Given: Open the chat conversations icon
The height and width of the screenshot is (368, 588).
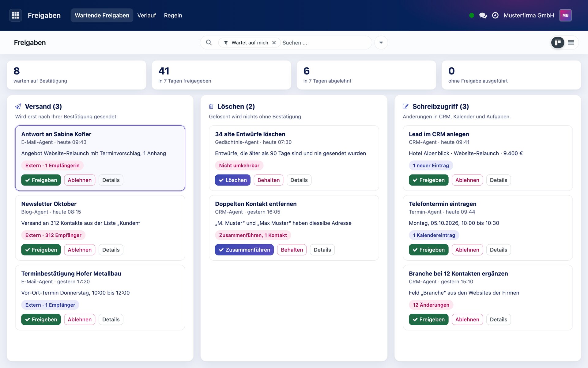Looking at the screenshot, I should click(x=483, y=15).
